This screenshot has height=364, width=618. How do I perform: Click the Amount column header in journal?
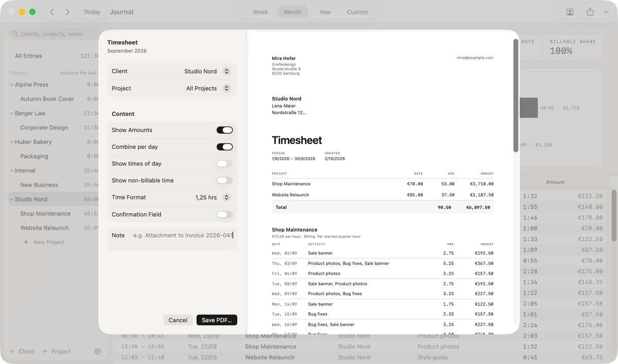(x=555, y=182)
